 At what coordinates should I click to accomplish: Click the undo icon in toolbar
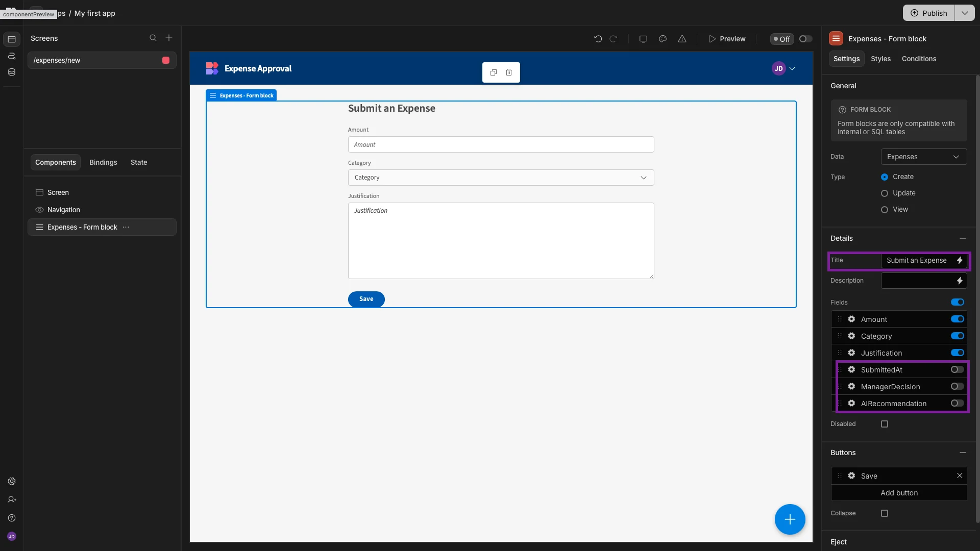click(x=598, y=39)
